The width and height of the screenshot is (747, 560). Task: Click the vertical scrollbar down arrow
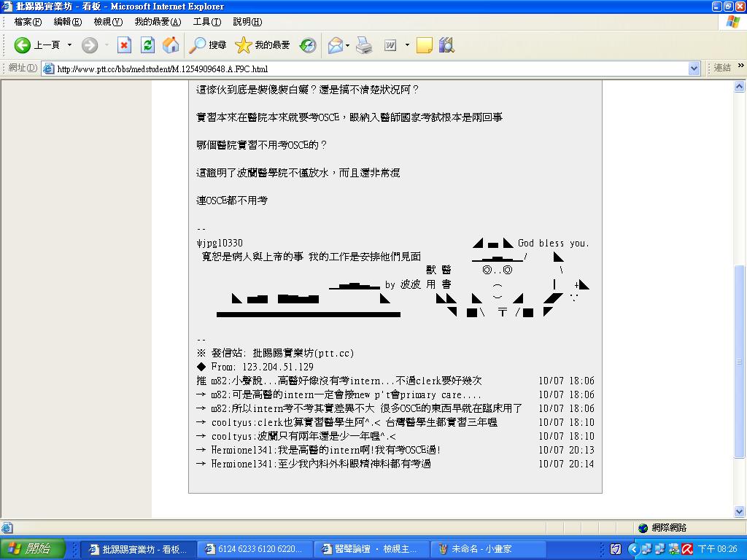click(740, 512)
